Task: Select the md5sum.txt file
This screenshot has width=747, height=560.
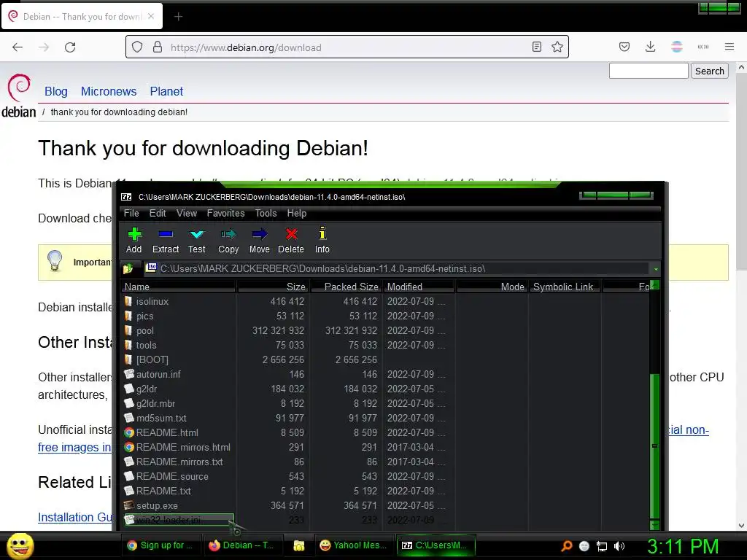Action: point(161,418)
